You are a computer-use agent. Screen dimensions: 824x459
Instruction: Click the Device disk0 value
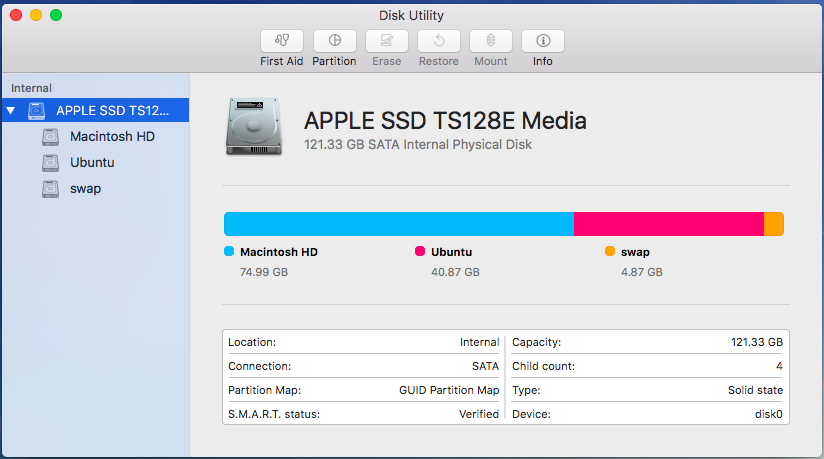(x=769, y=414)
